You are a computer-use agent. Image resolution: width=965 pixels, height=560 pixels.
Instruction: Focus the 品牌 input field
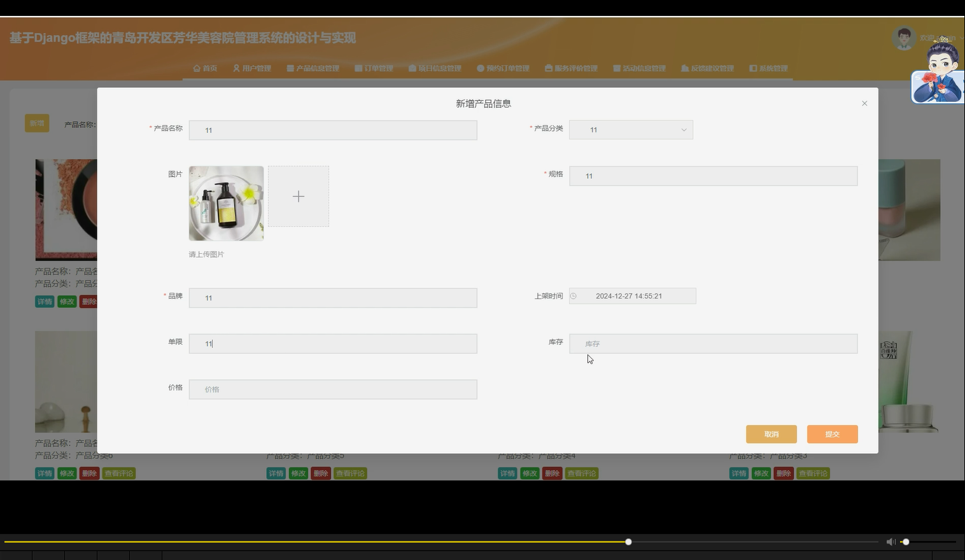click(x=333, y=298)
